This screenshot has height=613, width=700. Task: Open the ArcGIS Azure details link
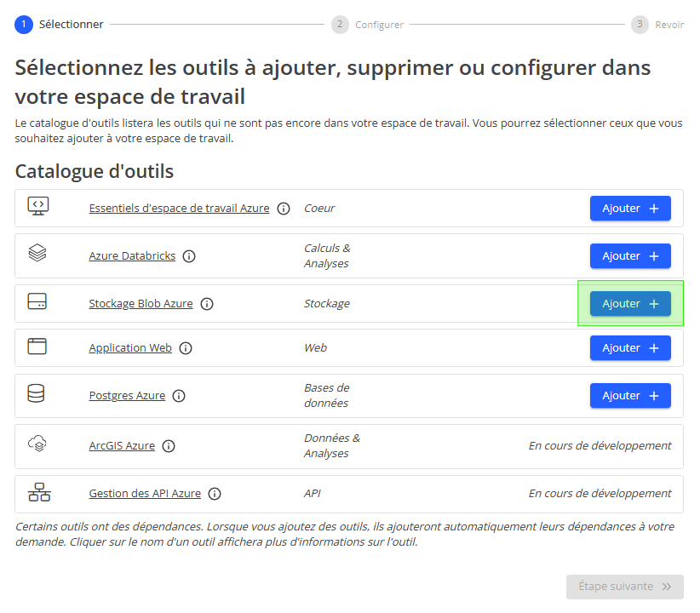(123, 445)
